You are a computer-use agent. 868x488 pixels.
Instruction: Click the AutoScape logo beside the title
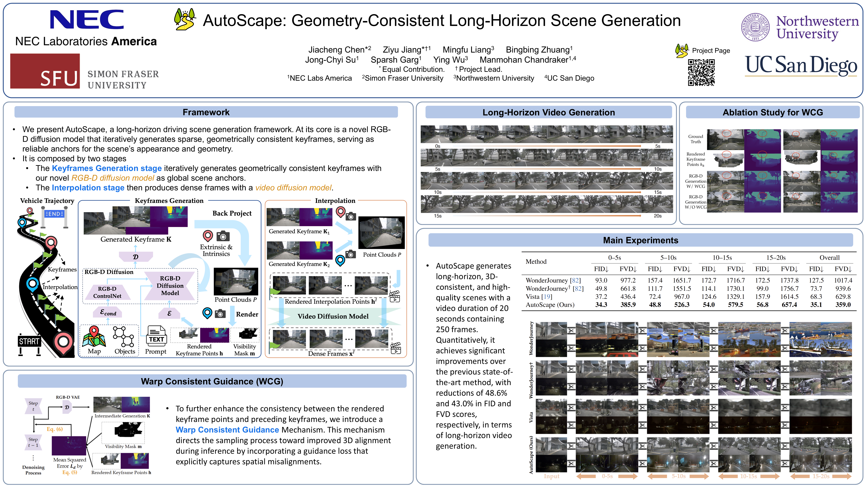(x=185, y=20)
